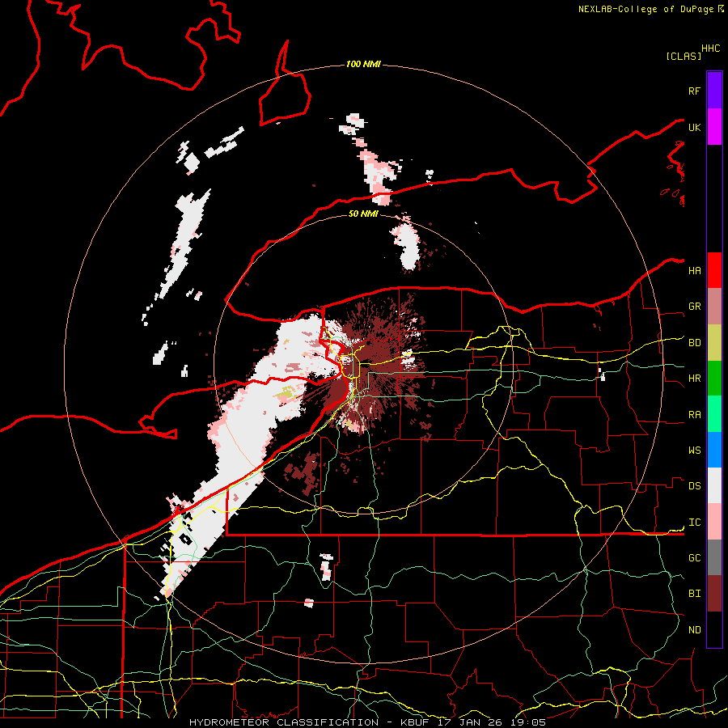This screenshot has width=728, height=728.
Task: Click the BD legend label
Action: coord(694,343)
